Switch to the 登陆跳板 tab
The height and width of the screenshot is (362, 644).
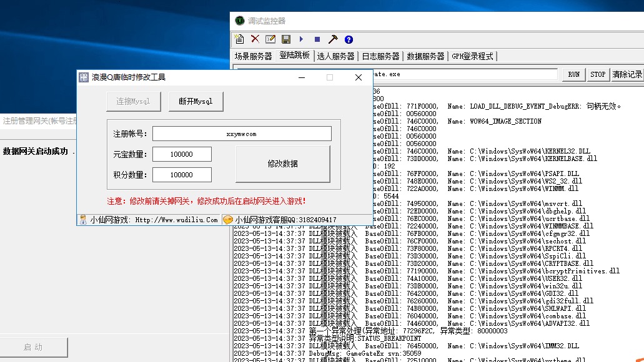294,56
